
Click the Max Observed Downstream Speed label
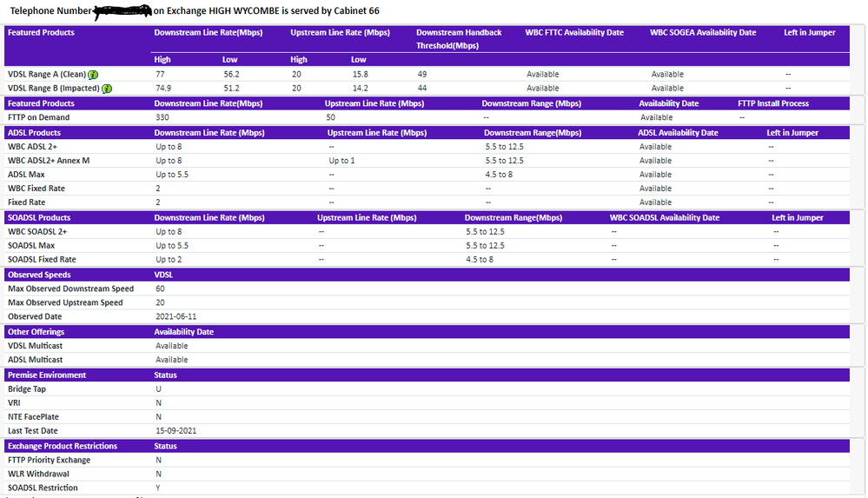70,289
